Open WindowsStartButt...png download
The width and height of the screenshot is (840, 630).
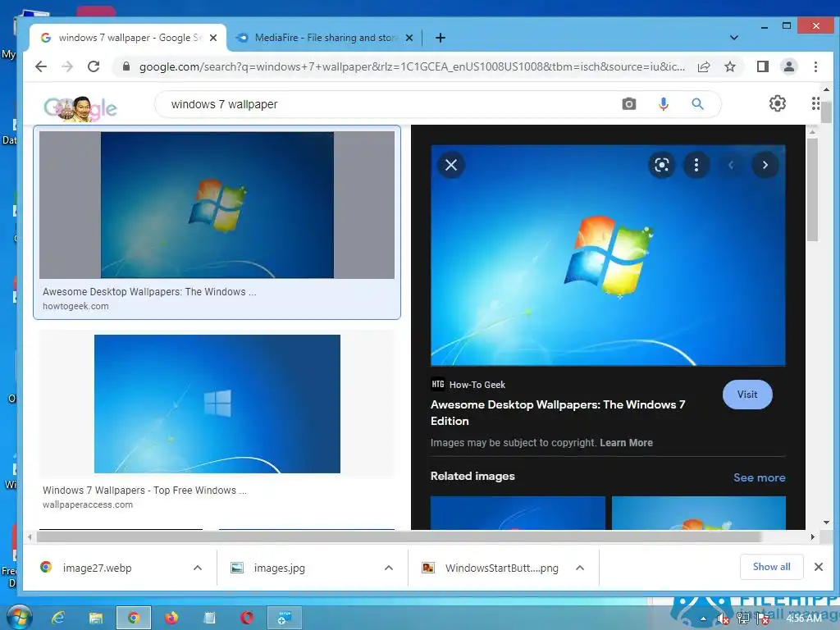501,568
